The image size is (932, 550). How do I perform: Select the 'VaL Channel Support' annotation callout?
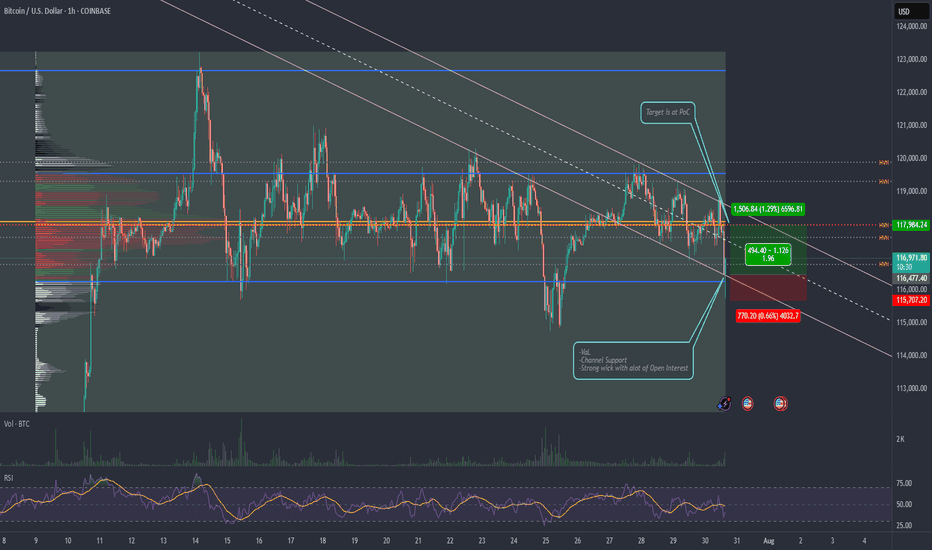633,360
